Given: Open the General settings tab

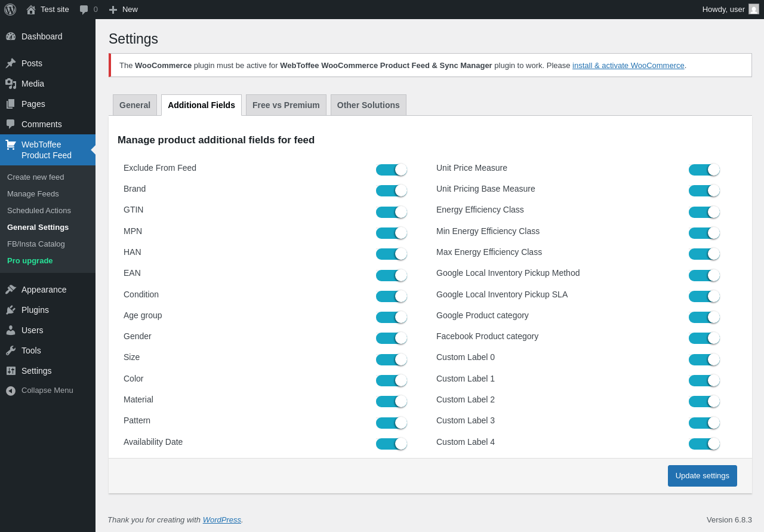Looking at the screenshot, I should click(x=135, y=105).
